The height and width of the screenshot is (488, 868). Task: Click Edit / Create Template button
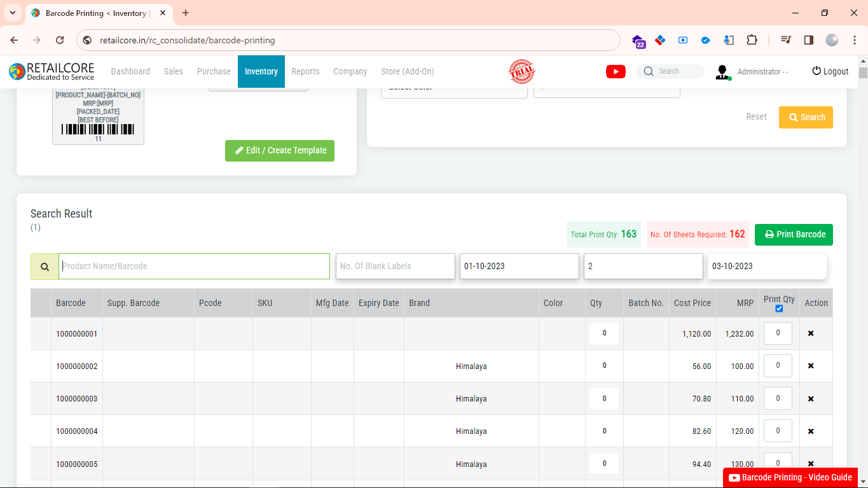tap(280, 151)
